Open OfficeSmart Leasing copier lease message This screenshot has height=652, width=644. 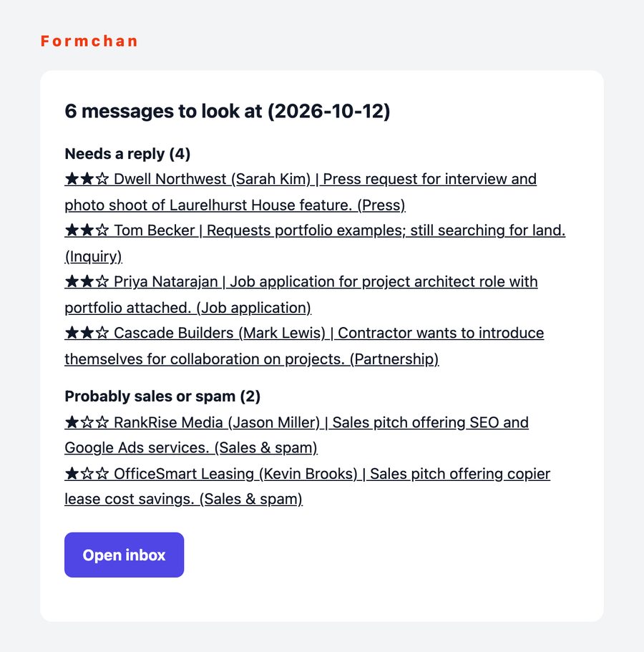tap(307, 487)
